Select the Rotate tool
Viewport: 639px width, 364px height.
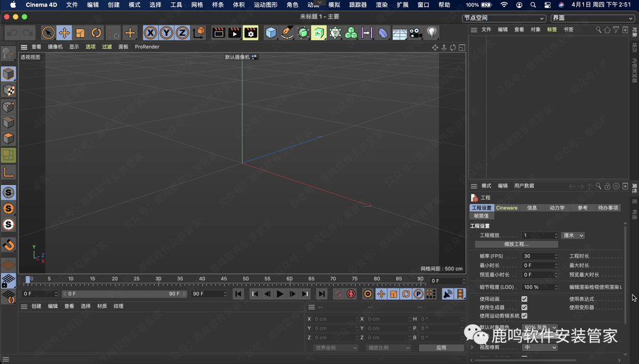[x=96, y=33]
